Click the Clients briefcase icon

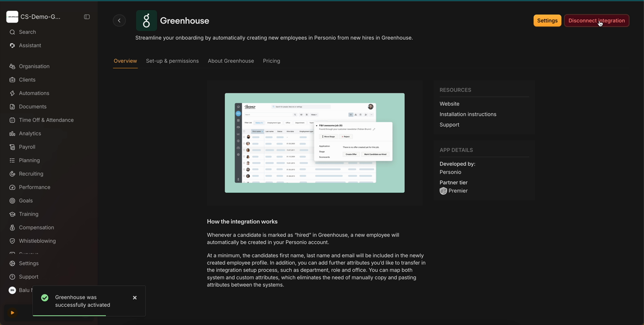click(x=12, y=80)
